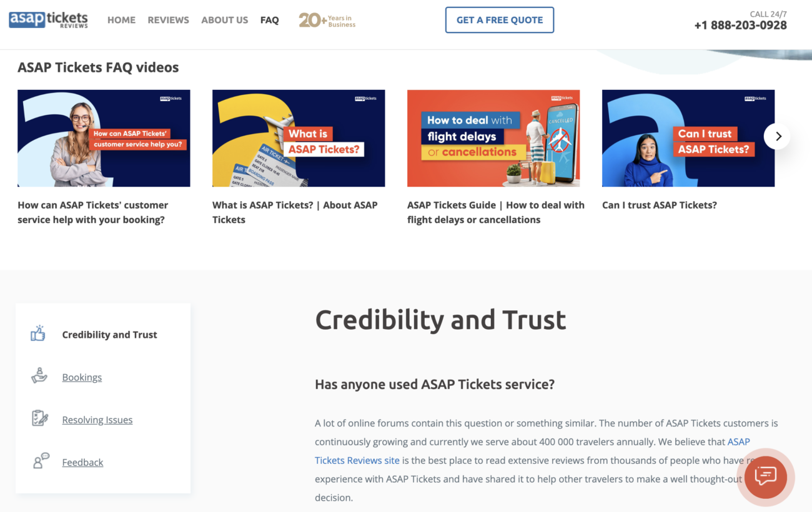Advance the FAQ videos carousel arrow
The width and height of the screenshot is (812, 512).
pyautogui.click(x=777, y=135)
